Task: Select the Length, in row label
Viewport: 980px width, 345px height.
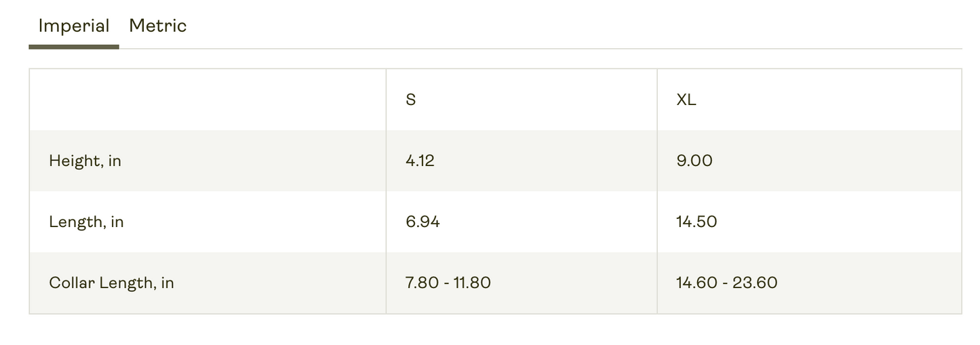Action: point(86,222)
